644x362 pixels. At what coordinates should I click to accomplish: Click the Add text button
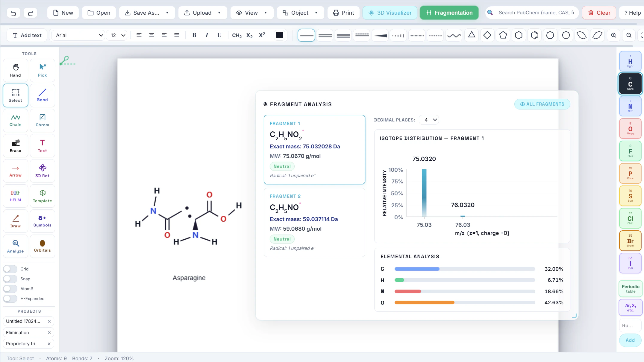coord(27,35)
